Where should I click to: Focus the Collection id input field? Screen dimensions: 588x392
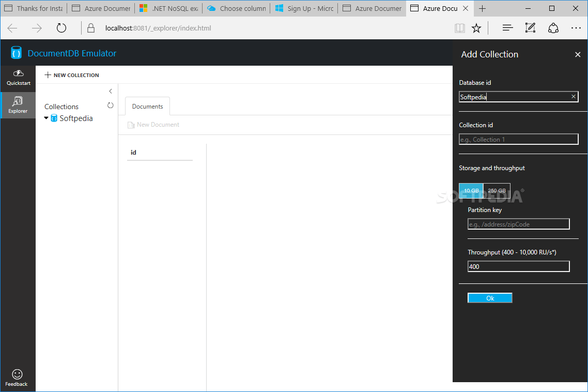coord(519,139)
